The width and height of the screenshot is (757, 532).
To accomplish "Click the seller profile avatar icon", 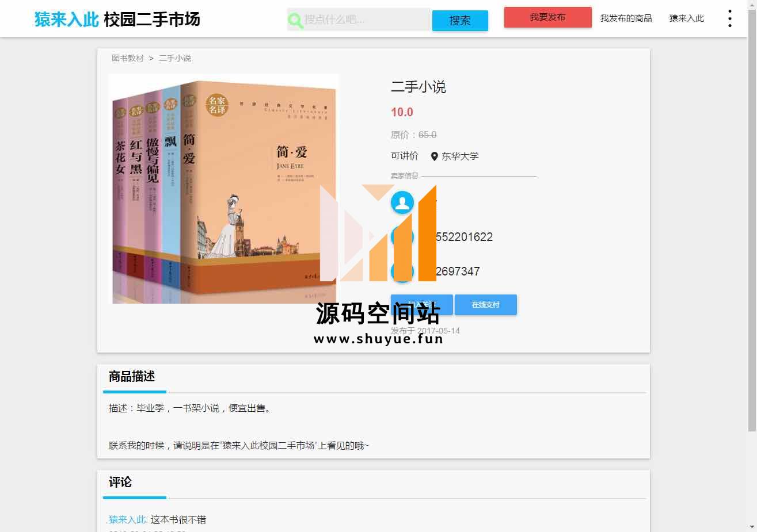I will point(402,202).
